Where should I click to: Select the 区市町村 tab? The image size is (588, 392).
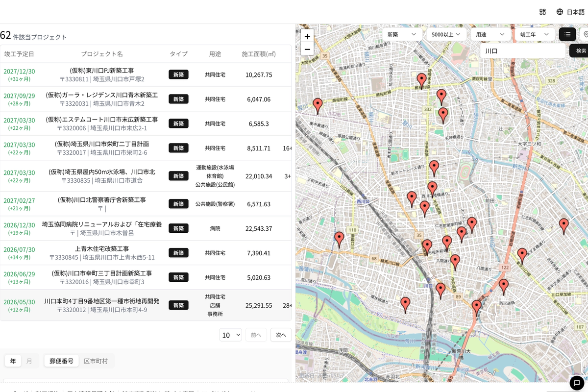pos(96,361)
